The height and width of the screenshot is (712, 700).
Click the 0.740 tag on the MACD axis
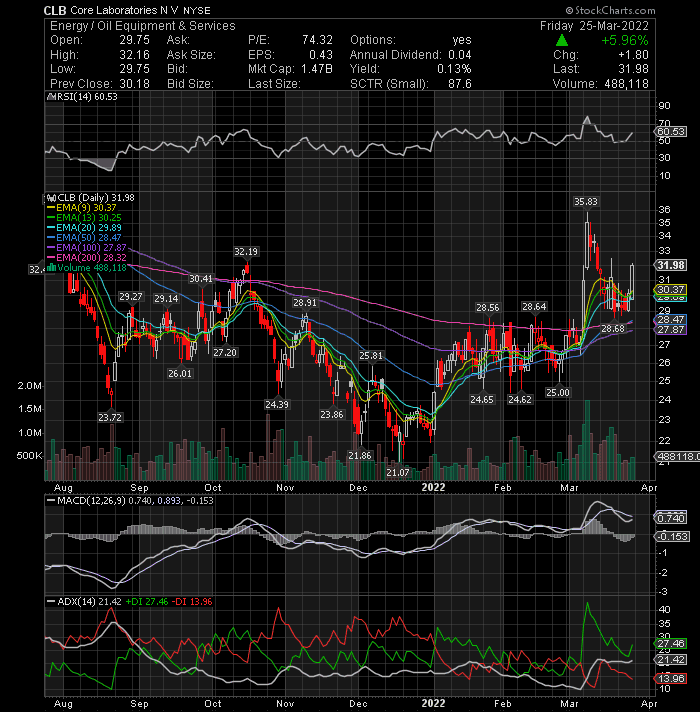(670, 518)
